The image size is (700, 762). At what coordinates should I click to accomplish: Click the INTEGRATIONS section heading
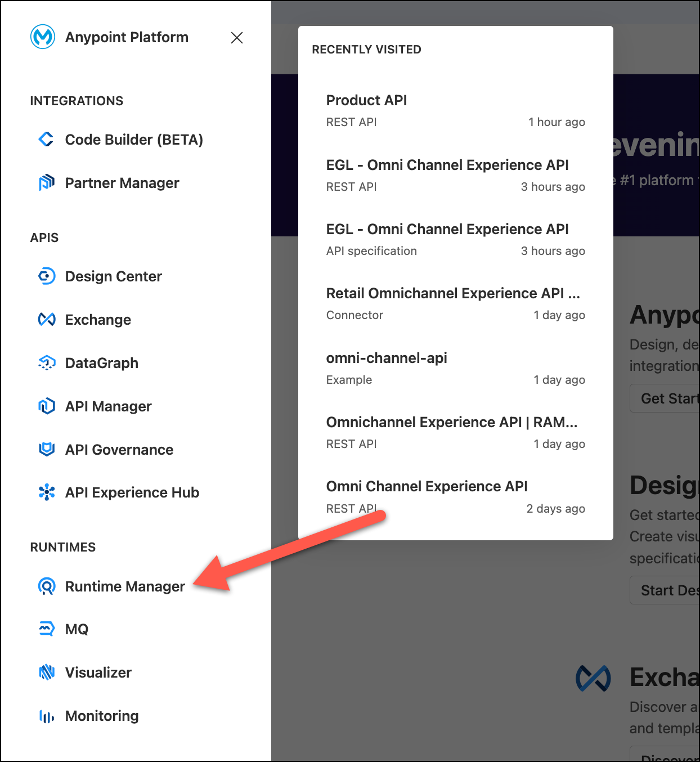(x=77, y=101)
